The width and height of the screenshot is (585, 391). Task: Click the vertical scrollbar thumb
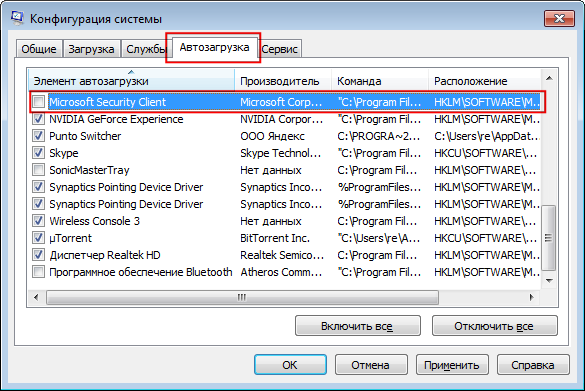pos(548,237)
